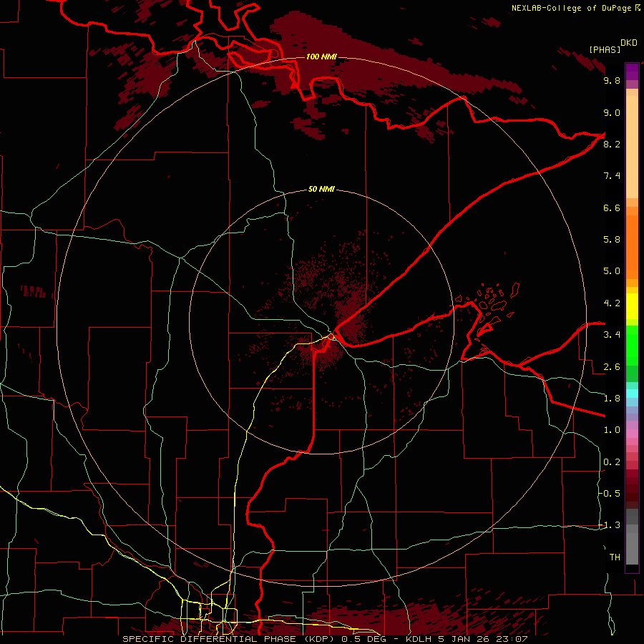Click the 4.2 value on the color scale
Screen dimensions: 644x644
pos(612,303)
